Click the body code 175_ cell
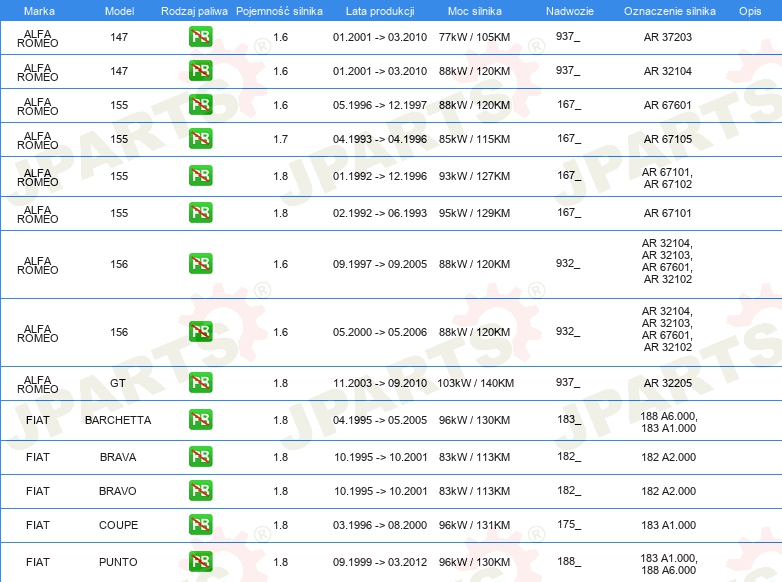782x582 pixels. click(569, 525)
